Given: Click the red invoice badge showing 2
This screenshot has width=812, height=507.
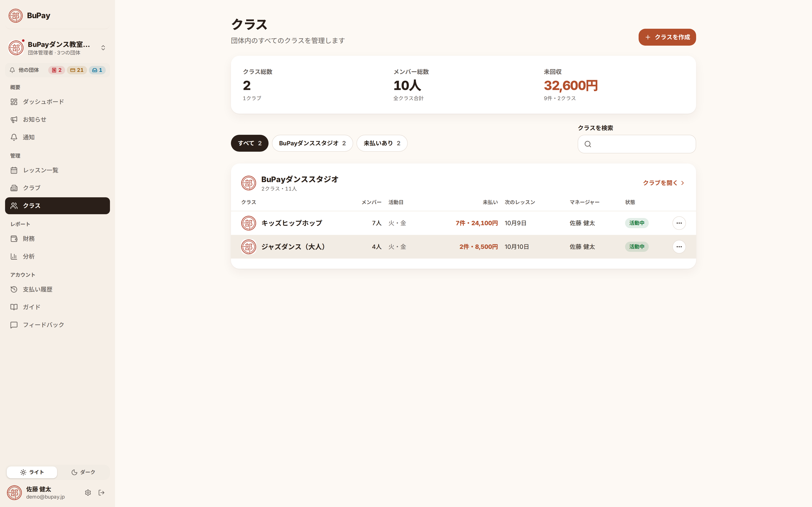Looking at the screenshot, I should point(57,70).
